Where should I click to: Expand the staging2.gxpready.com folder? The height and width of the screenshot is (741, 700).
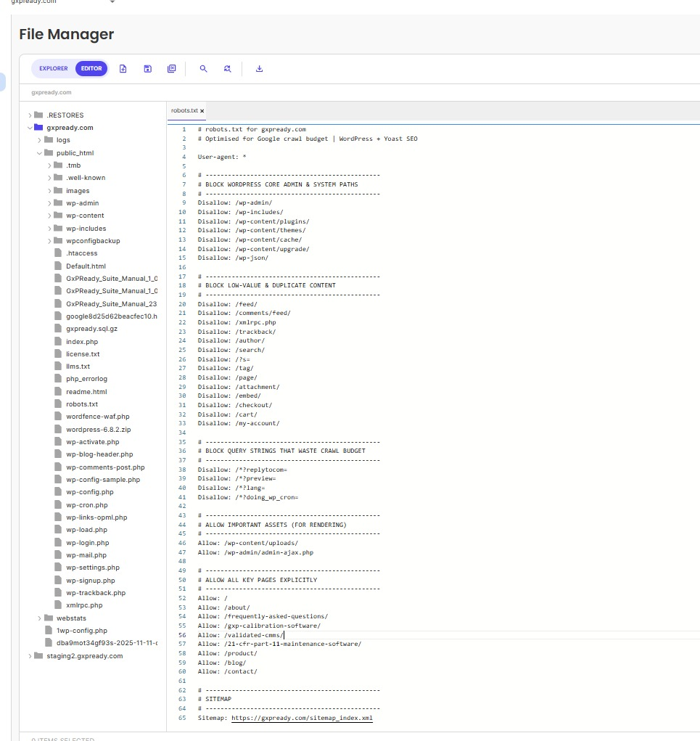point(30,656)
